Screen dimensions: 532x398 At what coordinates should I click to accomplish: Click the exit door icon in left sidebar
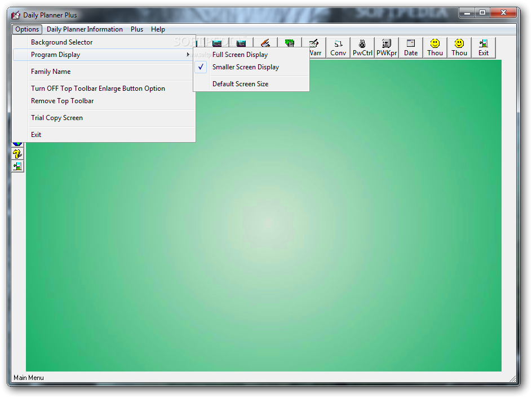(17, 166)
